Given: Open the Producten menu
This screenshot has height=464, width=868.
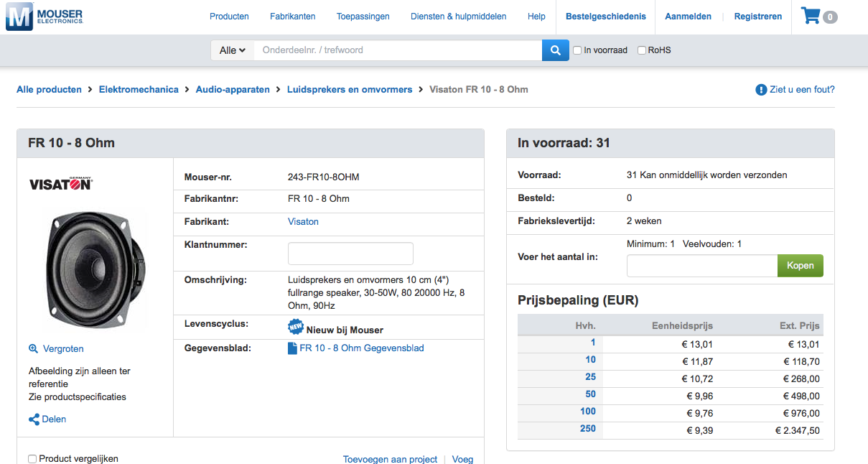Looking at the screenshot, I should (x=229, y=17).
